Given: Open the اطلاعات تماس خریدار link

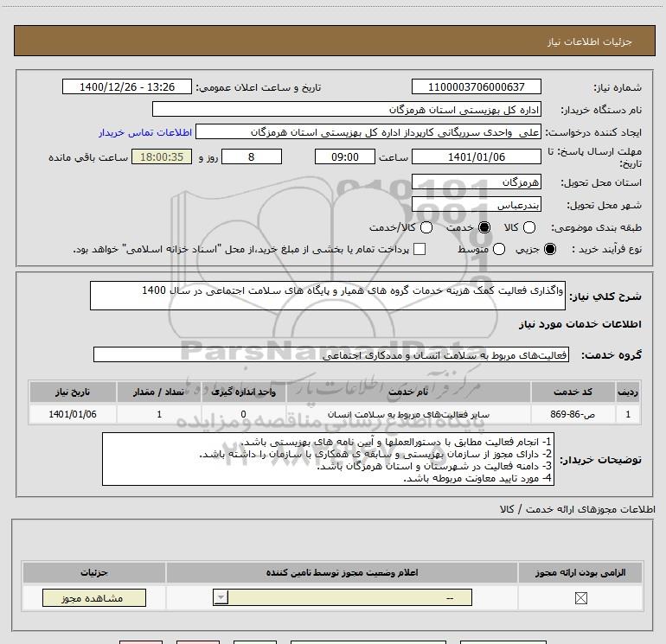Looking at the screenshot, I should click(145, 132).
